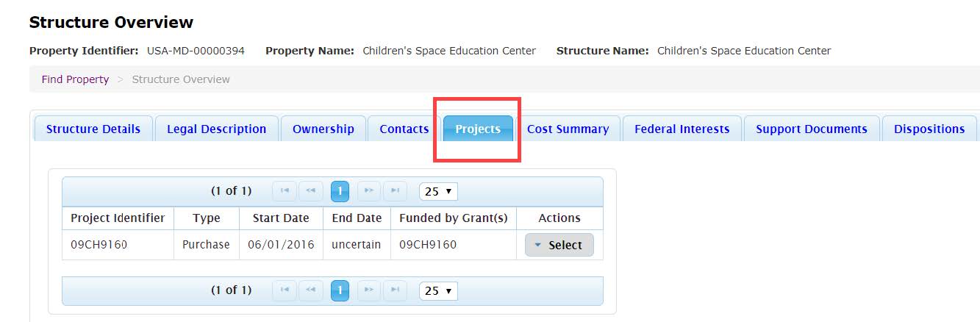The image size is (980, 322).
Task: Open top rows-per-page dropdown showing 25
Action: pos(438,191)
